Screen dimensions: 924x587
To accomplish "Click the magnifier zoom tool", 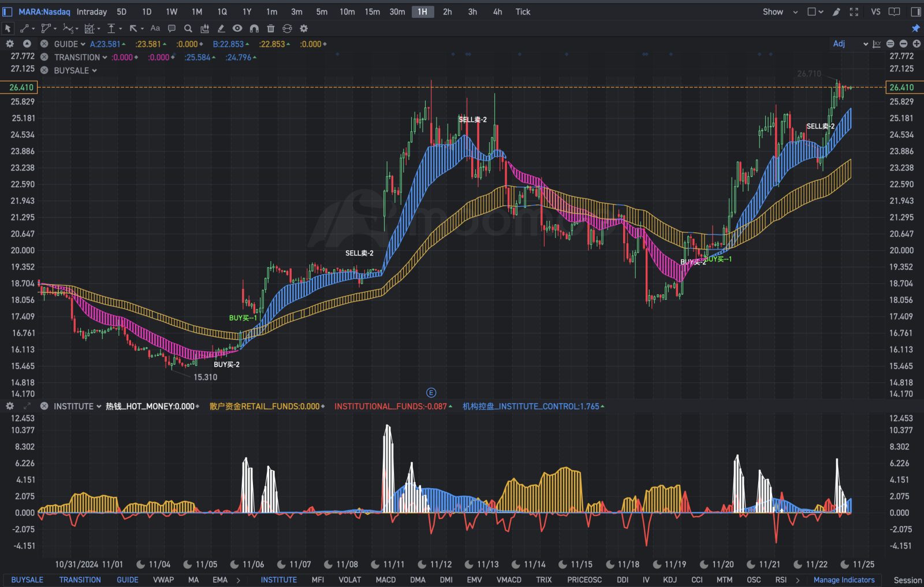I will pyautogui.click(x=188, y=28).
